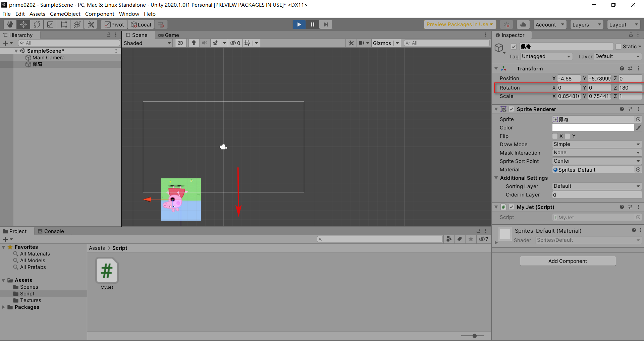Open Transform preset settings icon
644x341 pixels.
coord(630,68)
